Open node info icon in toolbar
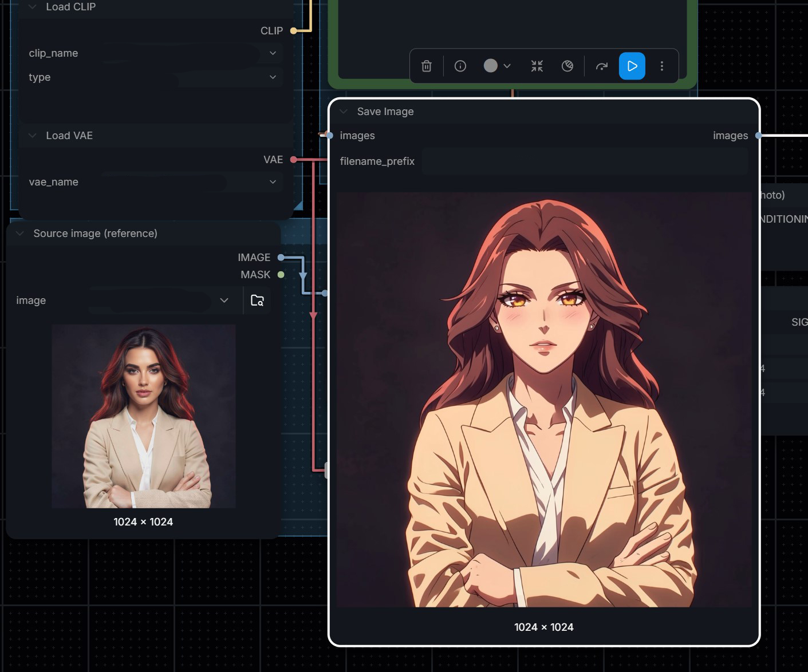The width and height of the screenshot is (808, 672). pos(460,66)
